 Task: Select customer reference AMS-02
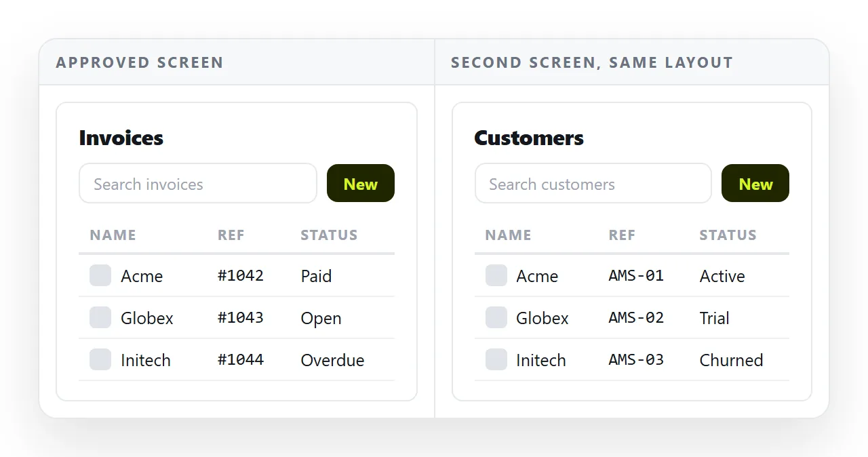[x=636, y=318]
